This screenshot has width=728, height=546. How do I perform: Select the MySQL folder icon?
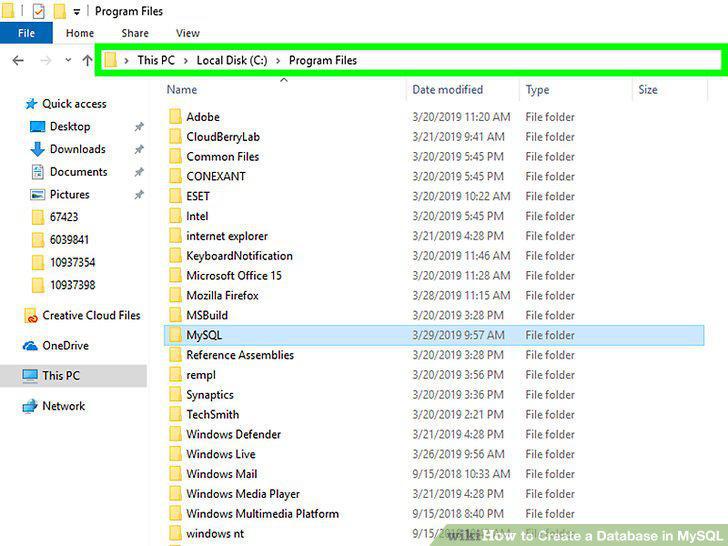pos(175,335)
